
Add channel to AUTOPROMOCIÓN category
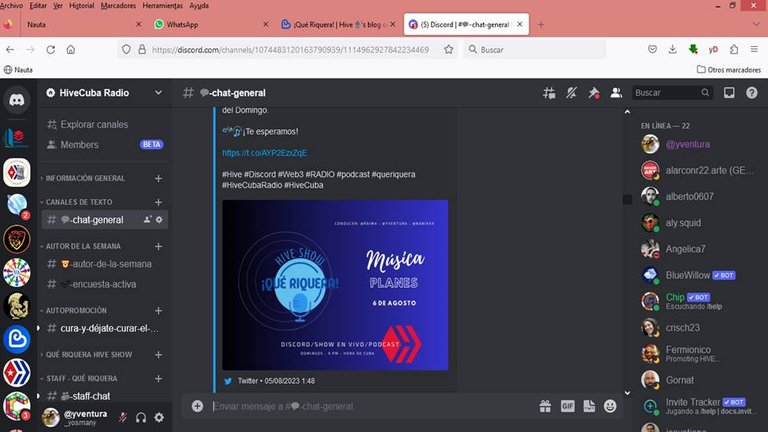[158, 311]
